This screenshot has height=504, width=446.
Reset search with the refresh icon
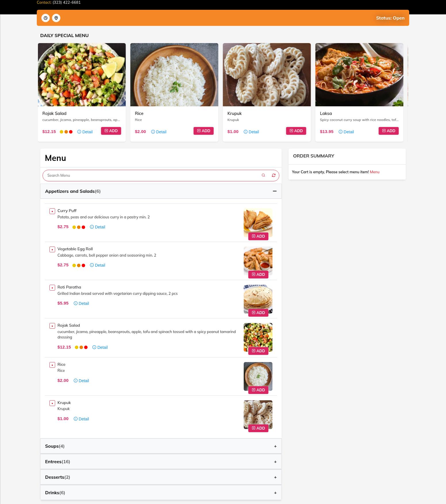point(274,175)
